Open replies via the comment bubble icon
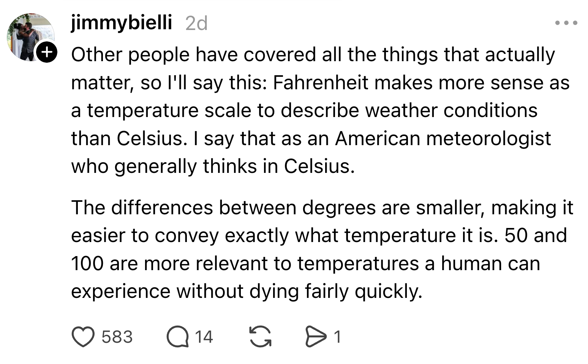The image size is (588, 364). [x=177, y=337]
